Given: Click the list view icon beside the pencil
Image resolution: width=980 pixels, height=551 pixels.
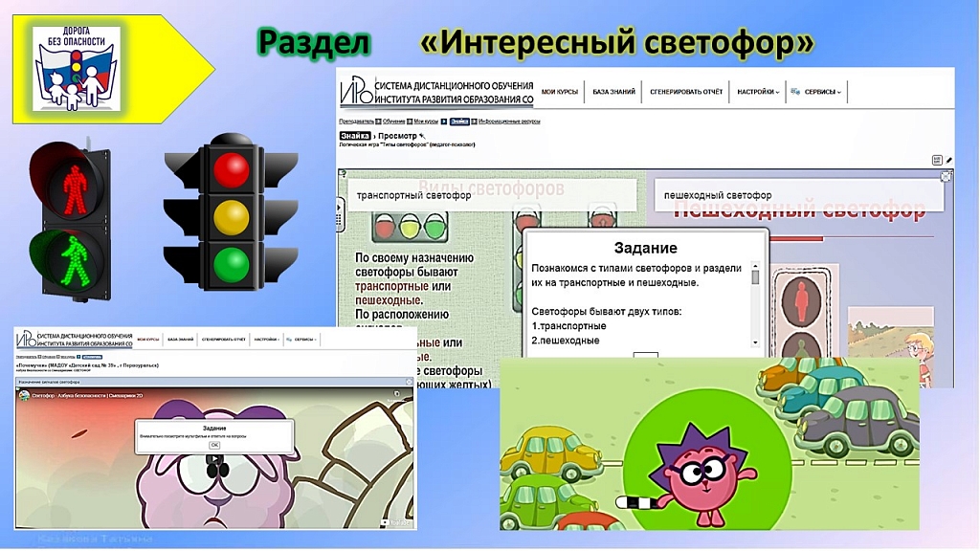Looking at the screenshot, I should pyautogui.click(x=937, y=160).
